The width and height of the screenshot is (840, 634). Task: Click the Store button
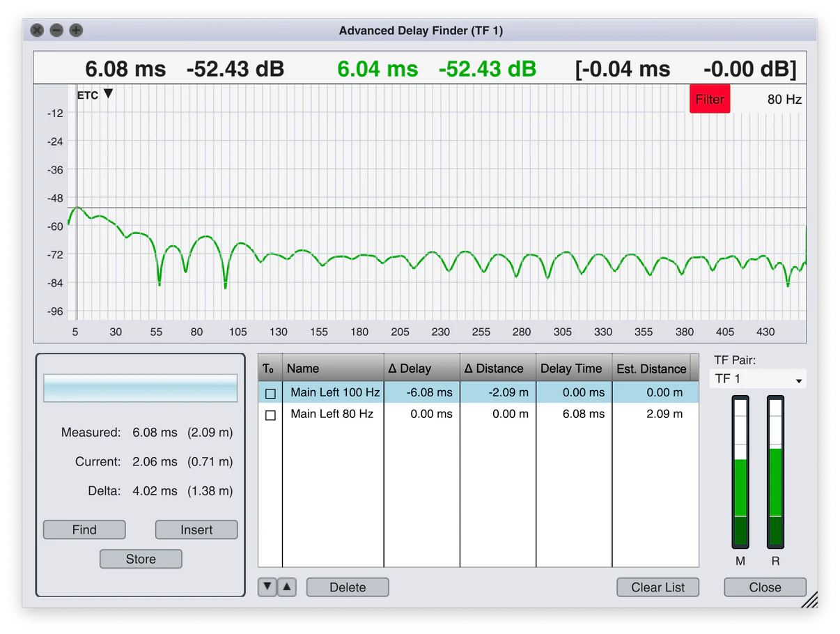(141, 559)
